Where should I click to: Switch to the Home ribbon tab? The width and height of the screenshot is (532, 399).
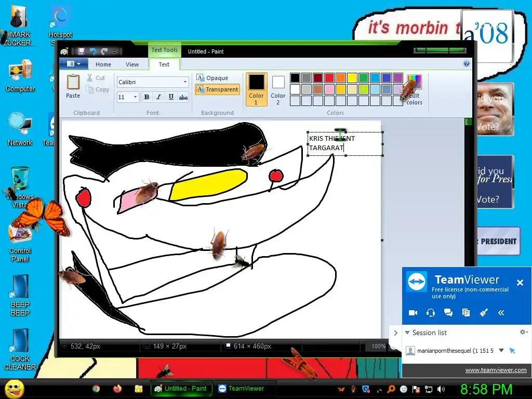(103, 64)
